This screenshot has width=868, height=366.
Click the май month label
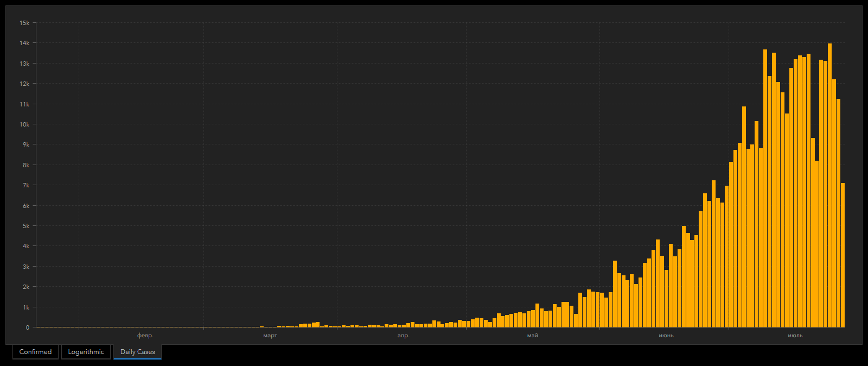coord(533,336)
